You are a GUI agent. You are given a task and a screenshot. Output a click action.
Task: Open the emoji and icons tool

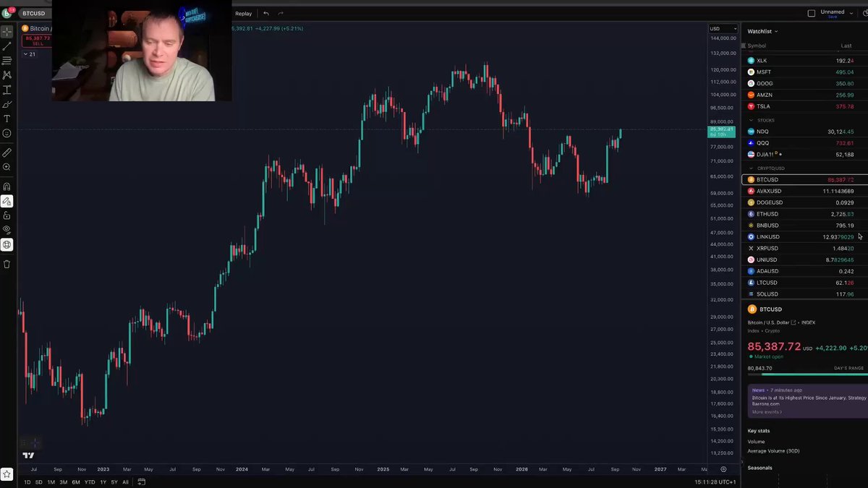7,133
